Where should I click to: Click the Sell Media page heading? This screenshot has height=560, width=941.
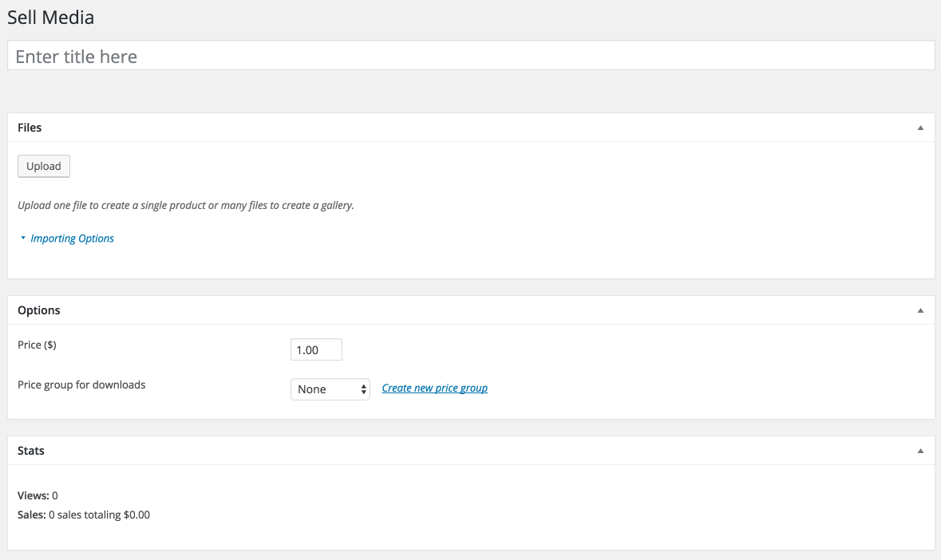(x=50, y=17)
